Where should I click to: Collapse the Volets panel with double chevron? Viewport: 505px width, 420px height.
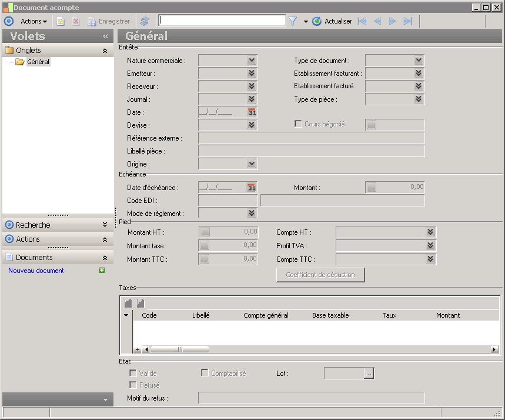(x=105, y=36)
